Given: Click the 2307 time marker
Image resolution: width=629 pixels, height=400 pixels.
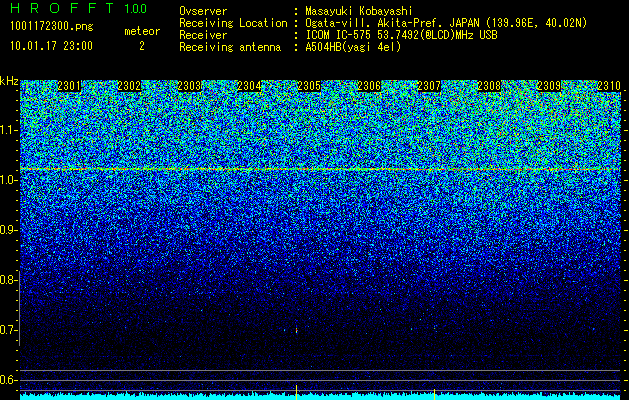Looking at the screenshot, I should 429,86.
